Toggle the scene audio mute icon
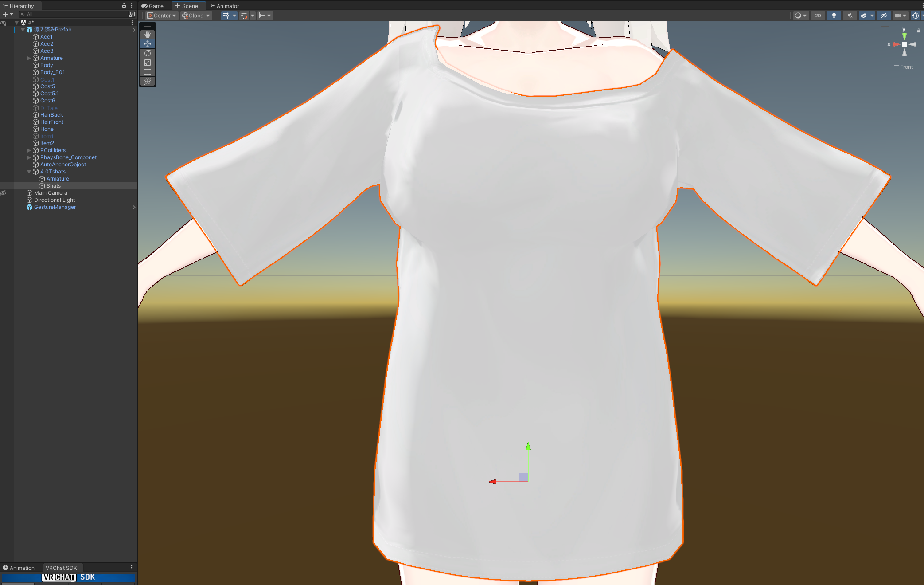Screen dimensions: 924x585 (x=850, y=16)
